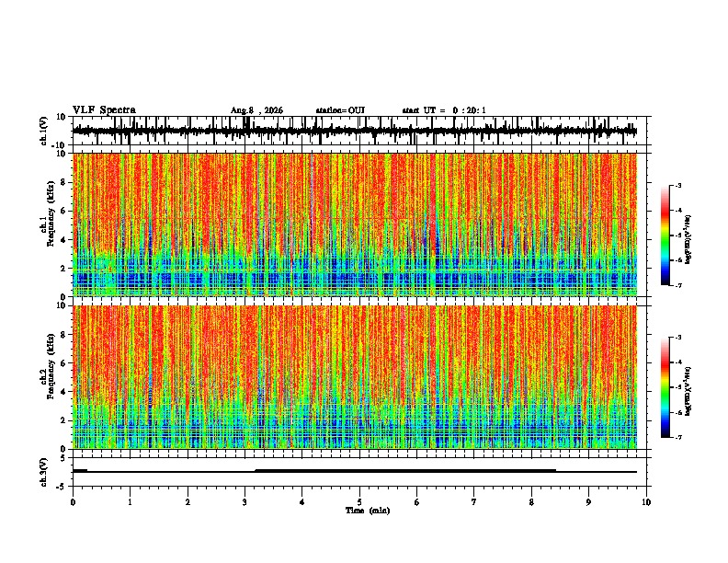Click the ch.2 colorbar log(PSD) label
The image size is (728, 563).
click(688, 391)
